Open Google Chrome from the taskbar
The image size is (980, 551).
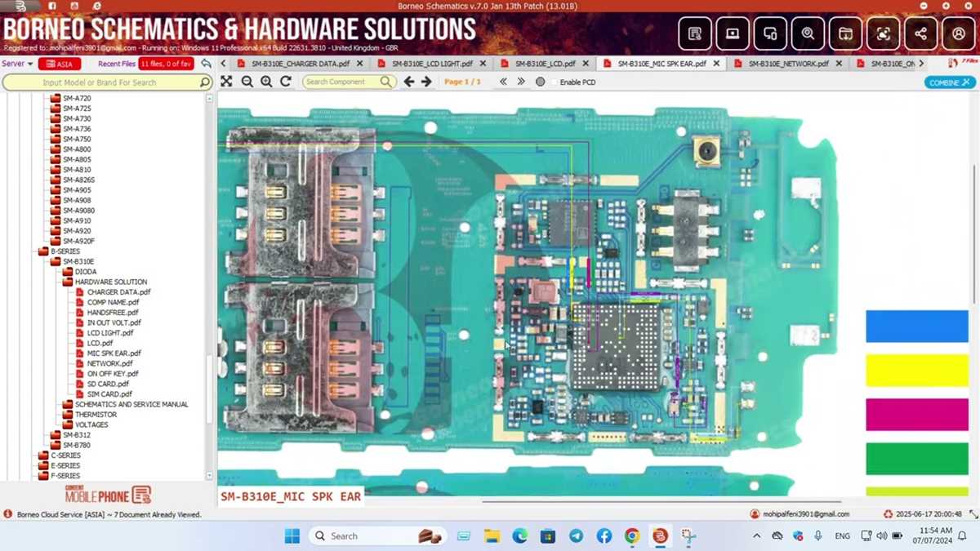[632, 536]
